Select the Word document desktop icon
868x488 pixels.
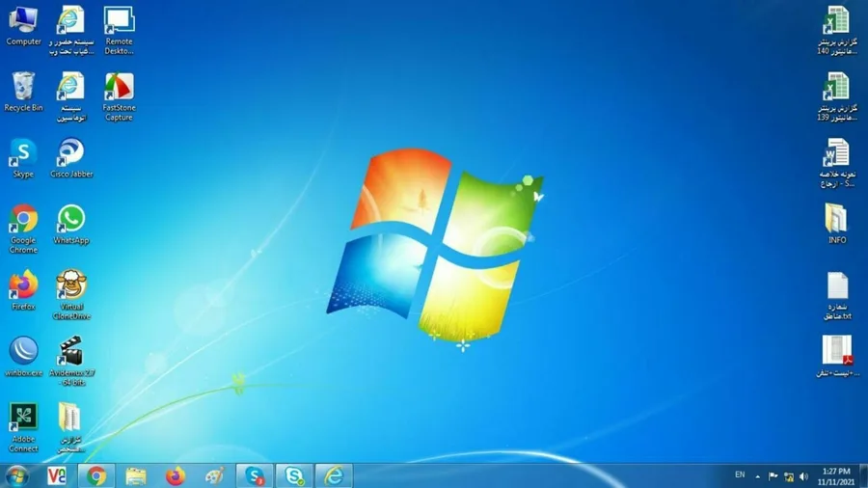[837, 163]
